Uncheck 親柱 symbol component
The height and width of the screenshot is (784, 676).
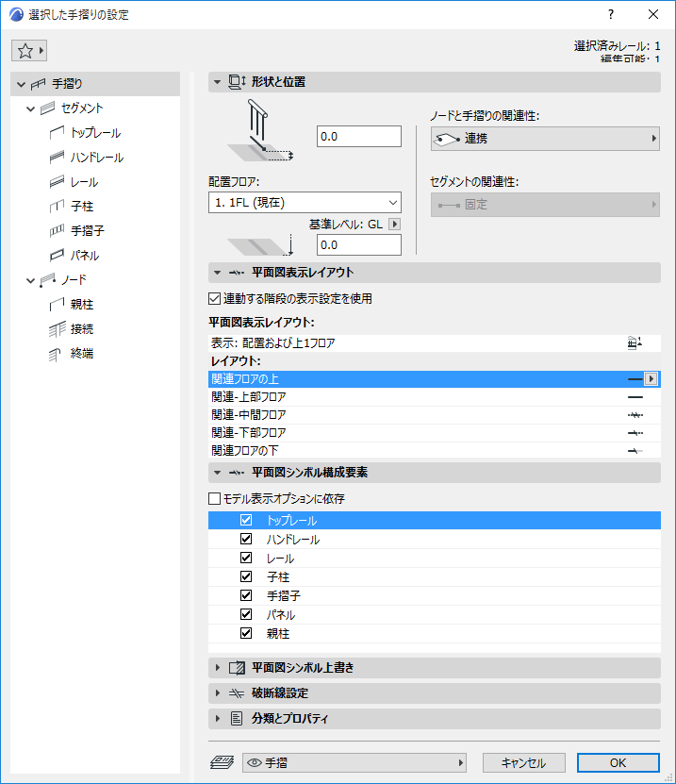click(246, 633)
